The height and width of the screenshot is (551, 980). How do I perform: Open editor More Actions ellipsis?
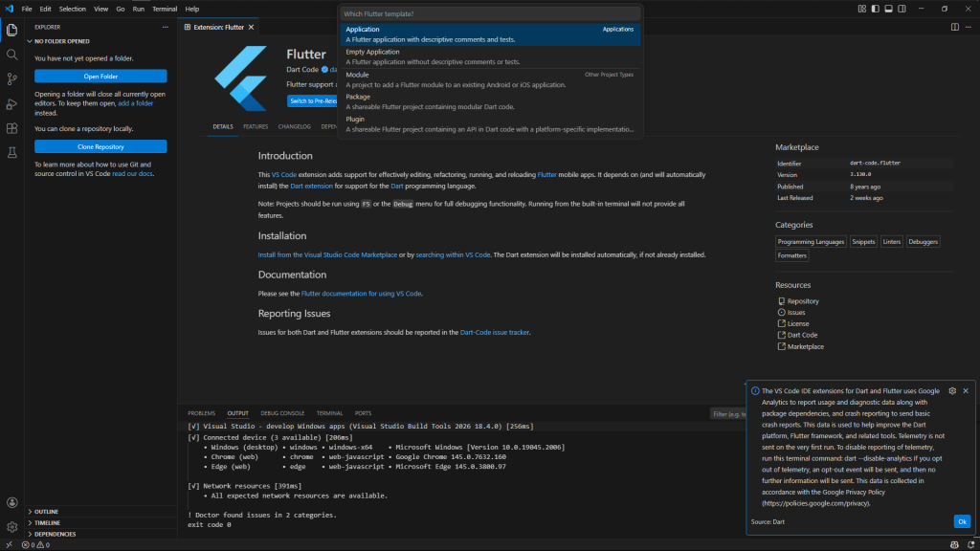(969, 27)
